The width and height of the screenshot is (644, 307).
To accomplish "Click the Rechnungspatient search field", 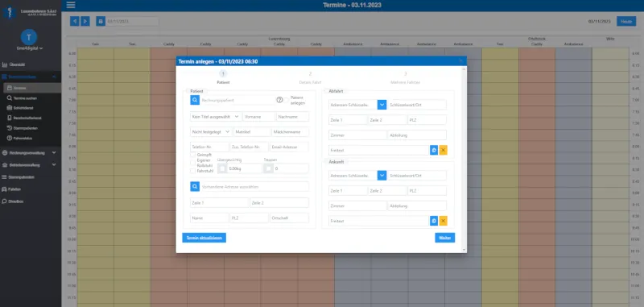I will 237,100.
